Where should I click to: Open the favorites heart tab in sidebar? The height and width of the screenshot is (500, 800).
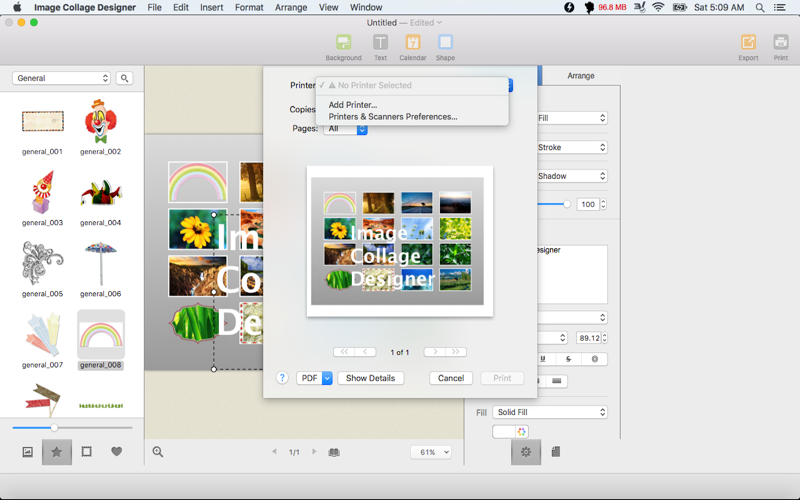(x=116, y=452)
